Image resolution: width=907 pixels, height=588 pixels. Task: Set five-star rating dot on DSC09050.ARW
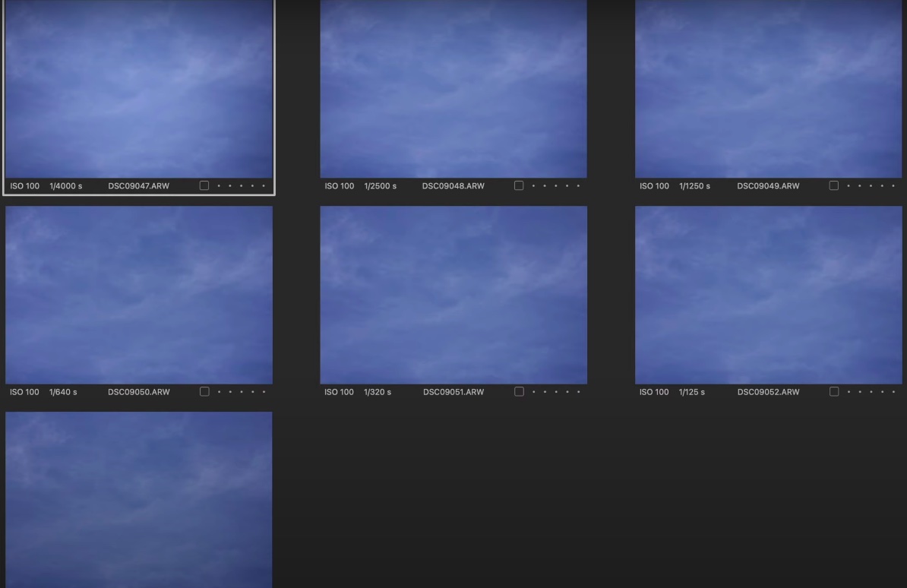[264, 392]
